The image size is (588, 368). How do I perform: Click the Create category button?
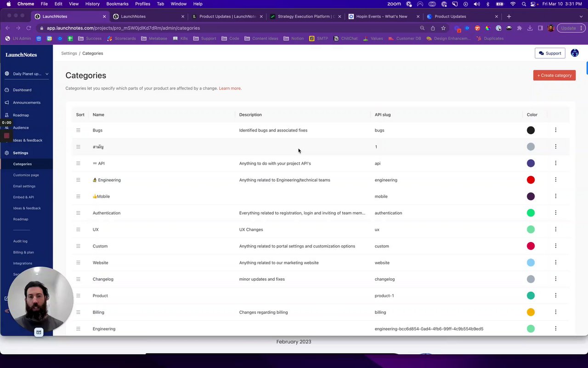tap(554, 75)
